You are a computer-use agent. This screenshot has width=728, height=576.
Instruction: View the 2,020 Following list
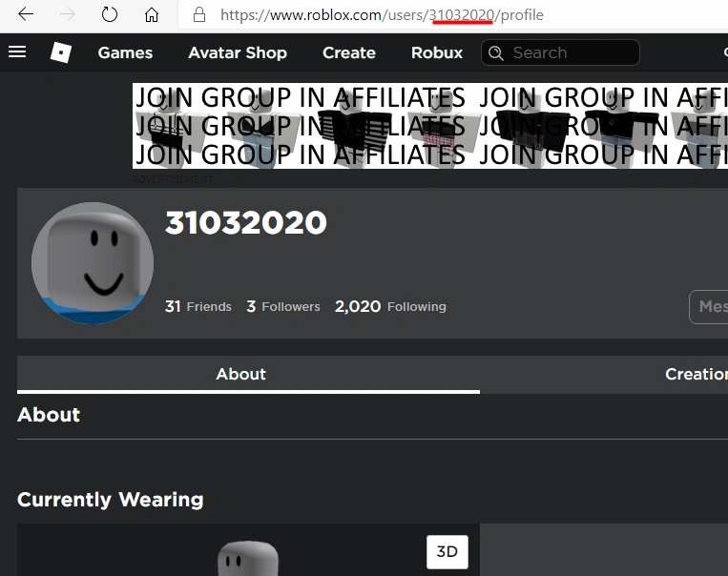pos(390,306)
